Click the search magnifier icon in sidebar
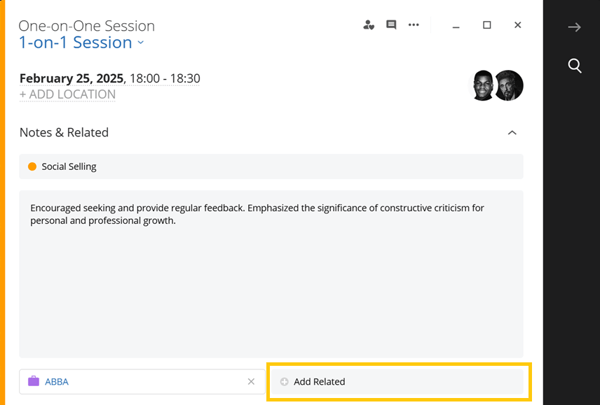Viewport: 600px width, 405px height. (x=574, y=65)
